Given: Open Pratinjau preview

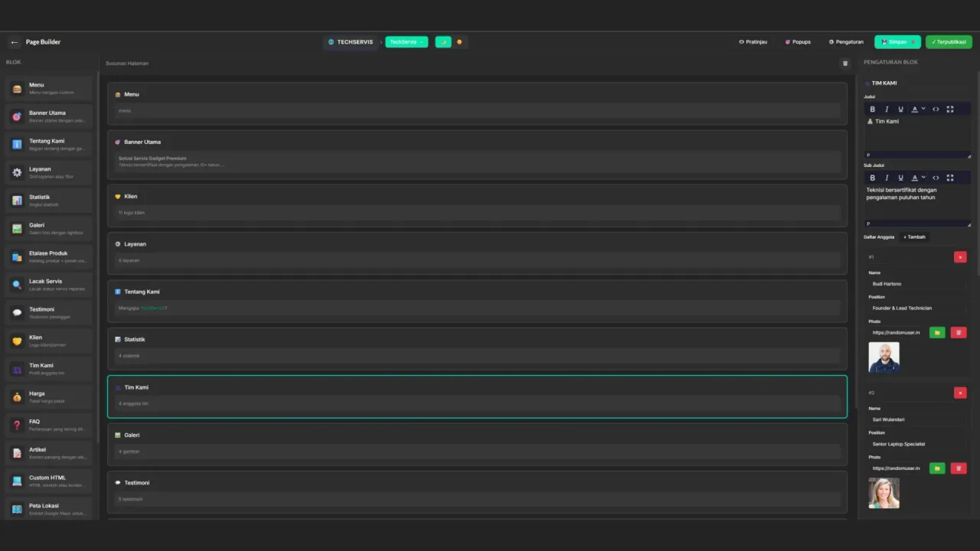Looking at the screenshot, I should point(753,42).
